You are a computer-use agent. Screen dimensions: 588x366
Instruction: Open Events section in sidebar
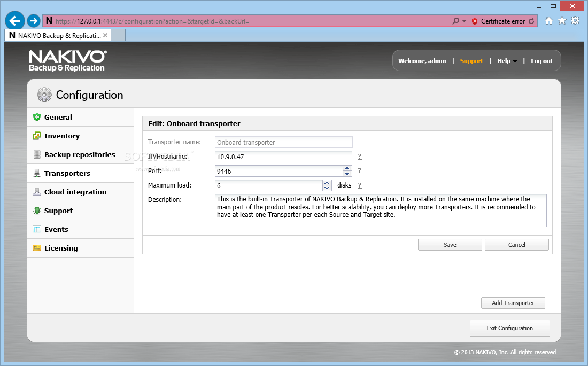(81, 230)
